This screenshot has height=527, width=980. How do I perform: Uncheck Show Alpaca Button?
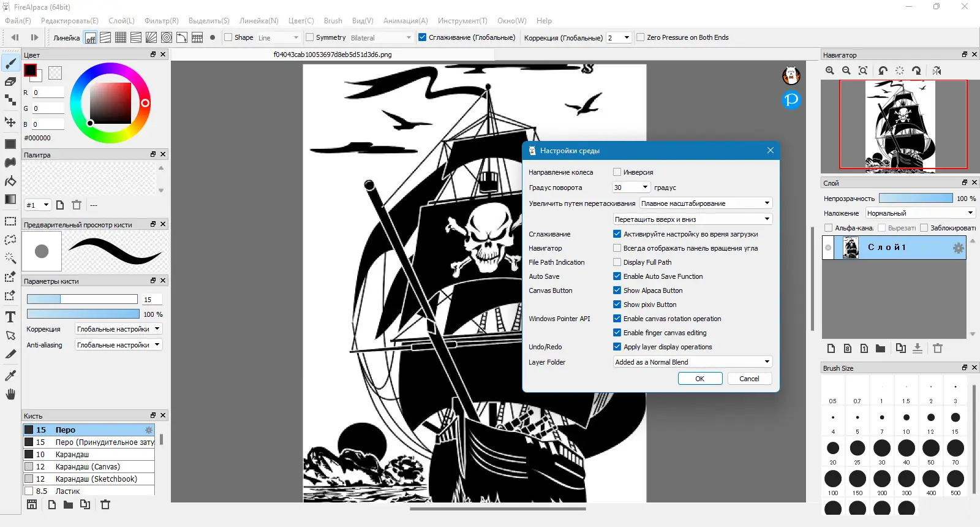(x=617, y=290)
